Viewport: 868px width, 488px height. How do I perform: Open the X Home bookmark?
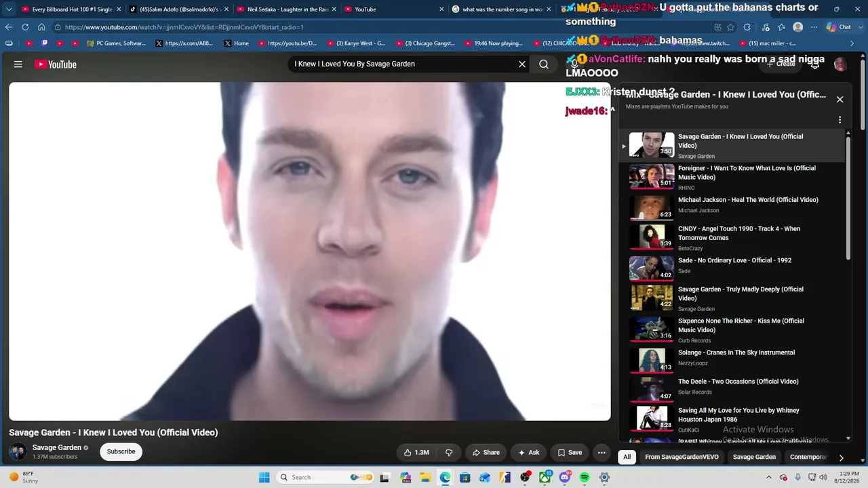[x=237, y=43]
